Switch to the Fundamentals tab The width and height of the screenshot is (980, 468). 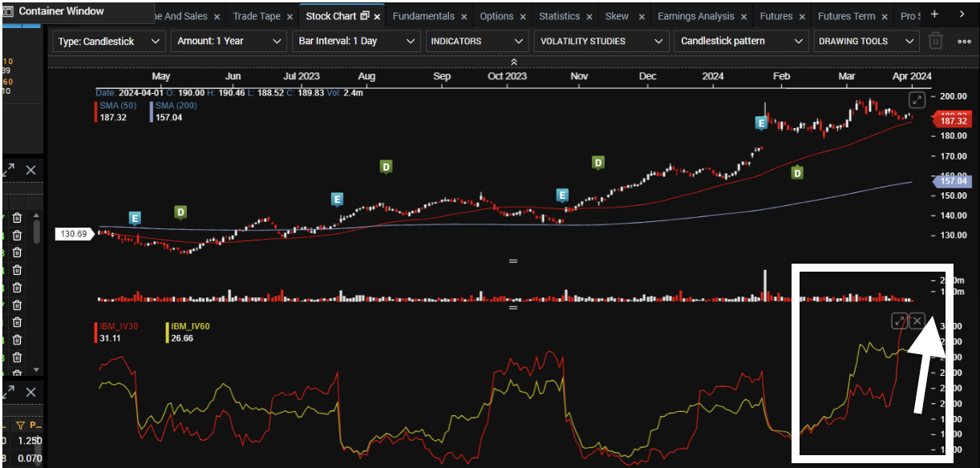[x=423, y=16]
